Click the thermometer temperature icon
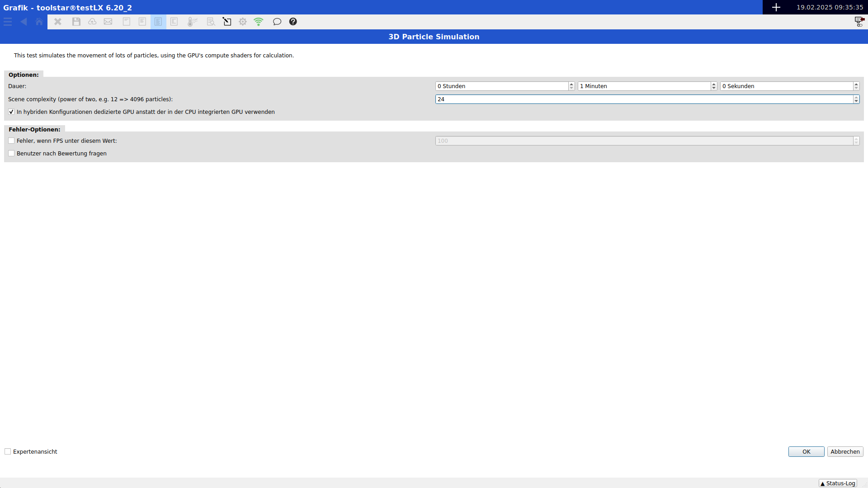 pyautogui.click(x=193, y=22)
